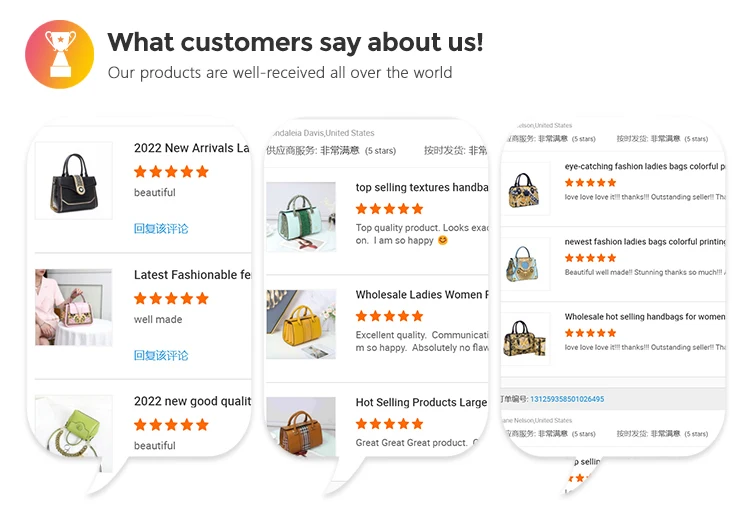Click the reply link under "beautiful" review
The height and width of the screenshot is (514, 750).
pos(161,229)
